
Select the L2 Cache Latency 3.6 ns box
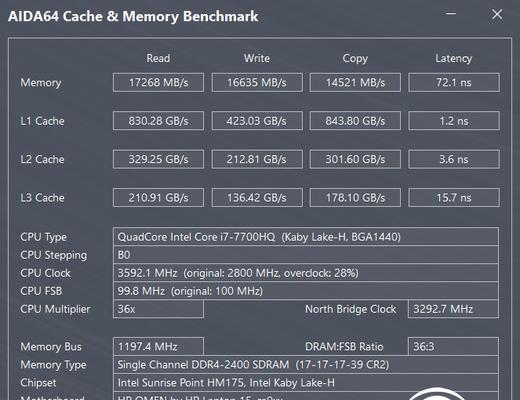[454, 159]
